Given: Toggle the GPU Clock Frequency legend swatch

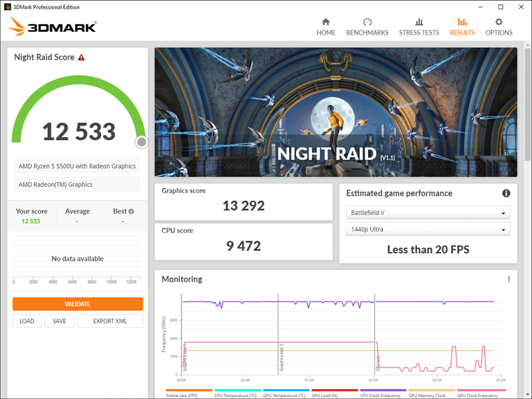Looking at the screenshot, I should 482,390.
